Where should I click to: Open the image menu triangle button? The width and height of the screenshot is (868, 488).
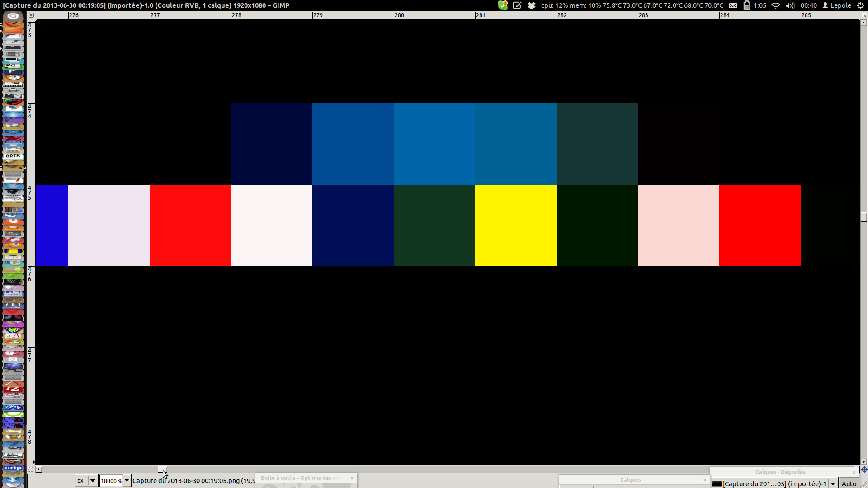[x=31, y=15]
